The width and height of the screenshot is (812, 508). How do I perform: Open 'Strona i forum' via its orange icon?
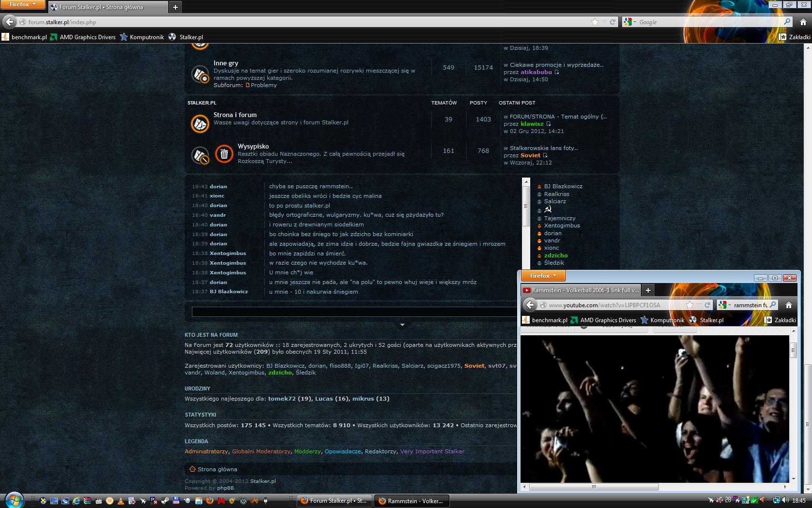[200, 123]
